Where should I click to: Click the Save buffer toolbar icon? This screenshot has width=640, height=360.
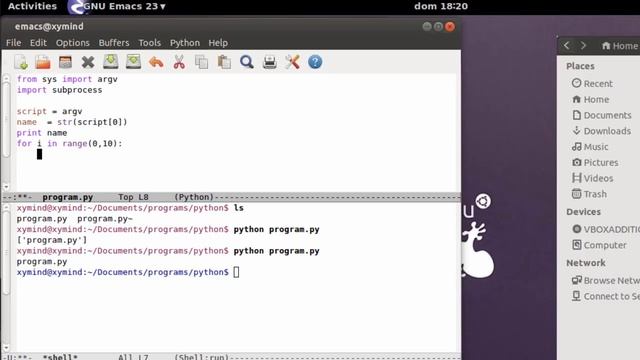pyautogui.click(x=111, y=62)
